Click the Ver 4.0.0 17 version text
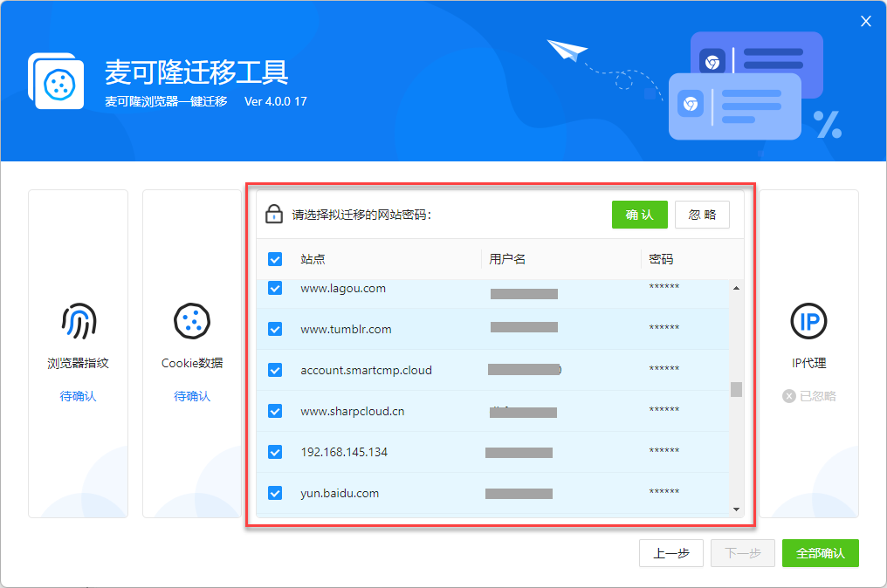Image resolution: width=887 pixels, height=588 pixels. (x=276, y=101)
